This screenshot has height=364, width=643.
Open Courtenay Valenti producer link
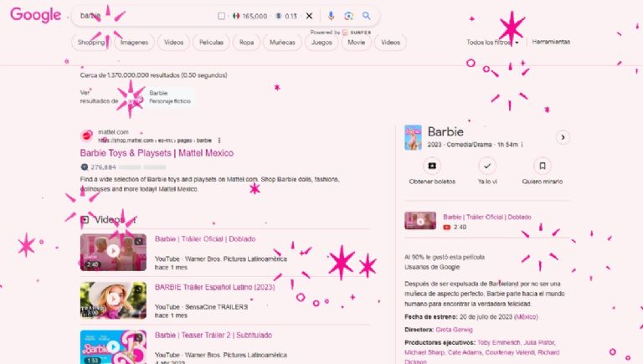click(x=510, y=352)
